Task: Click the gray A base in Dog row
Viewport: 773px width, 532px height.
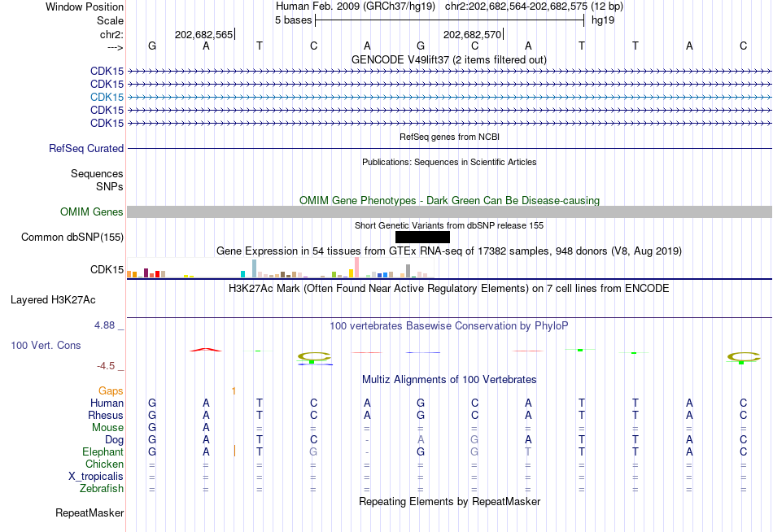Action: point(421,440)
